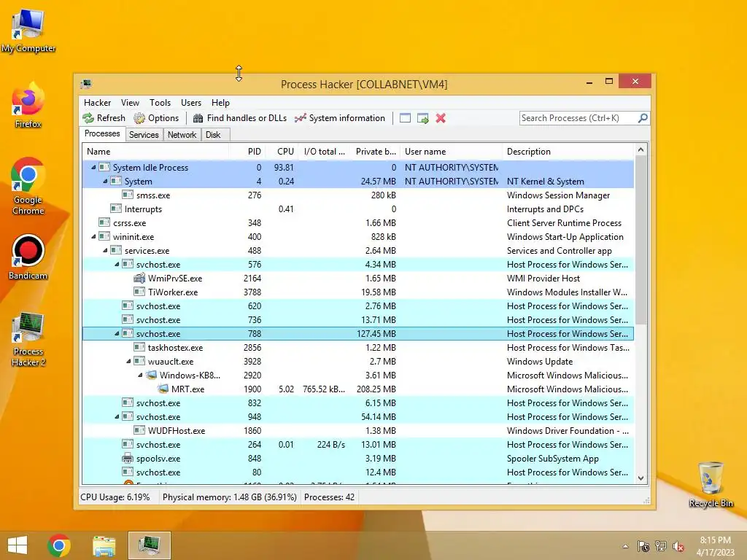Click the Interrupts process icon
The height and width of the screenshot is (560, 747).
pyautogui.click(x=116, y=209)
